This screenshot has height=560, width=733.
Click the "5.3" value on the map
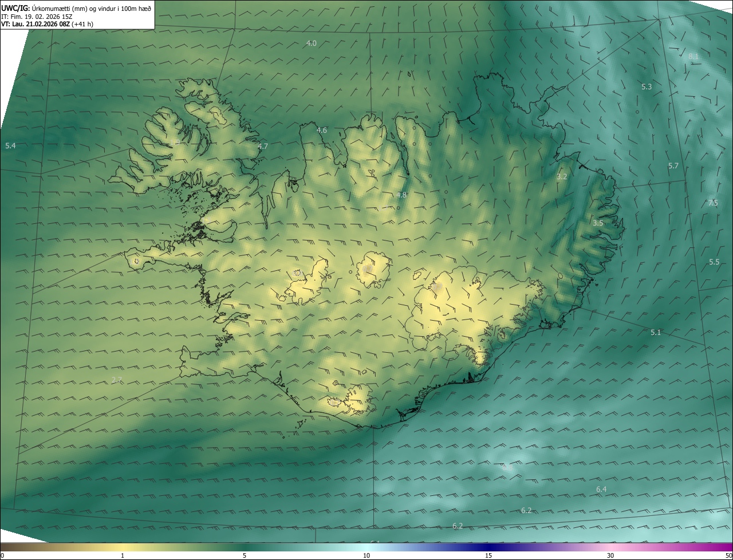[x=647, y=87]
